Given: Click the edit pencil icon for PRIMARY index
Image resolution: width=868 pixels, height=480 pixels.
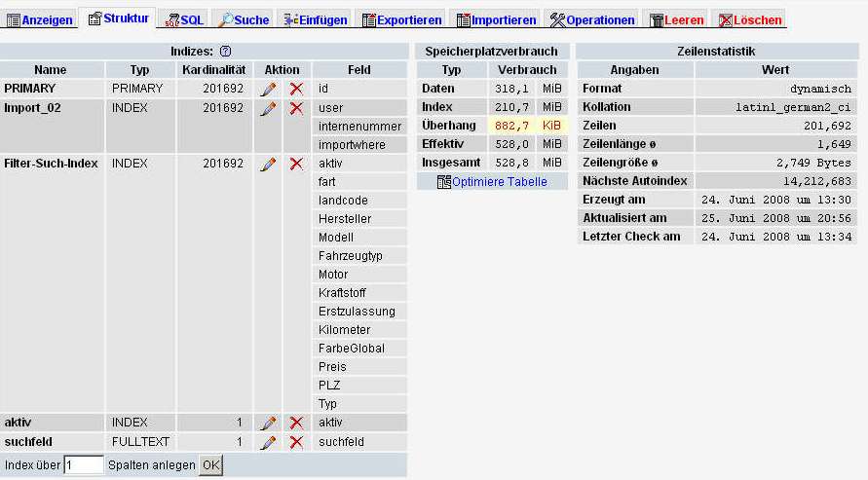Looking at the screenshot, I should click(x=268, y=89).
